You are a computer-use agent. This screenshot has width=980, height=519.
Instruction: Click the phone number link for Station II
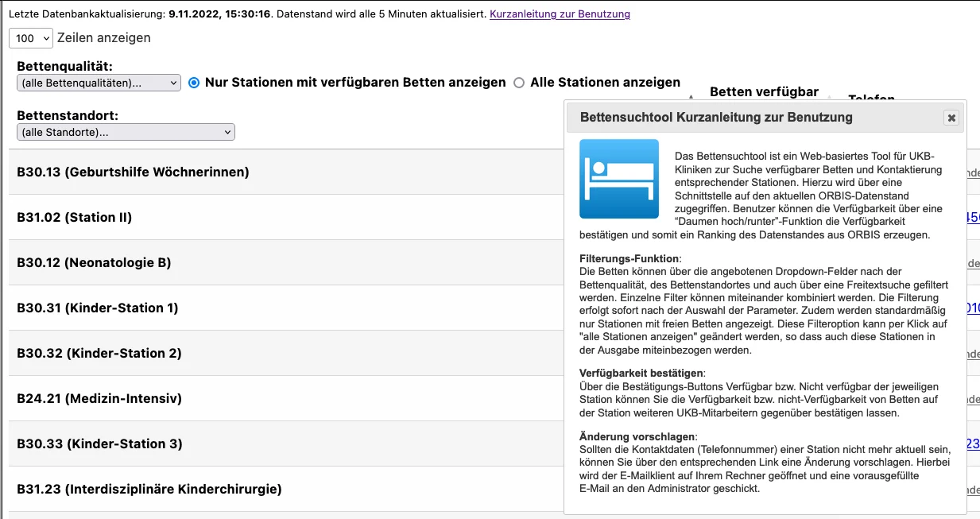(x=972, y=217)
